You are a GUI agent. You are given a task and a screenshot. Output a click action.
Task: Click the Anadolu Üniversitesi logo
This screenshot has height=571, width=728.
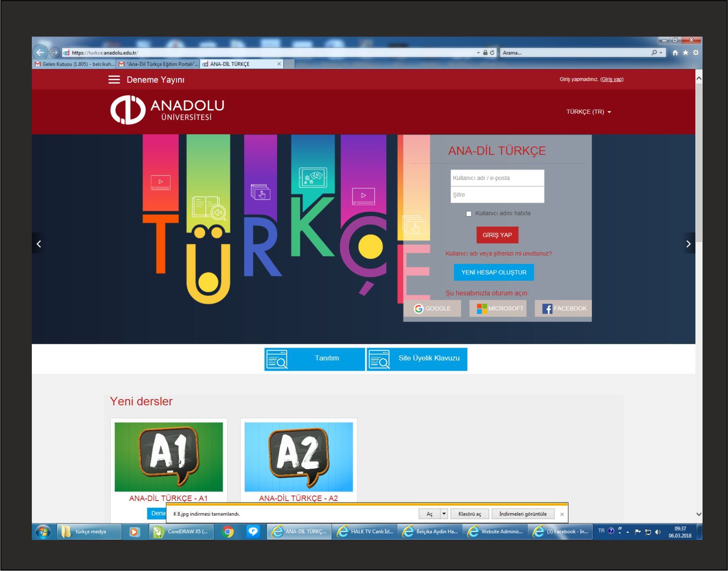167,110
